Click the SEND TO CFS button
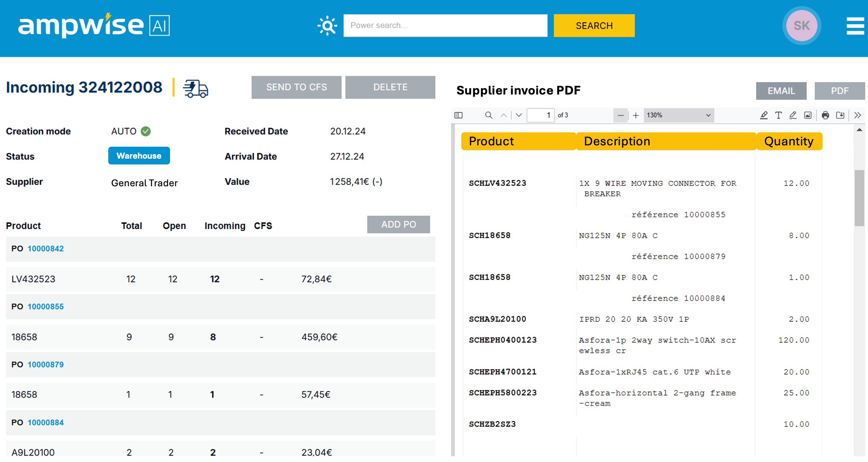868x462 pixels. tap(296, 87)
